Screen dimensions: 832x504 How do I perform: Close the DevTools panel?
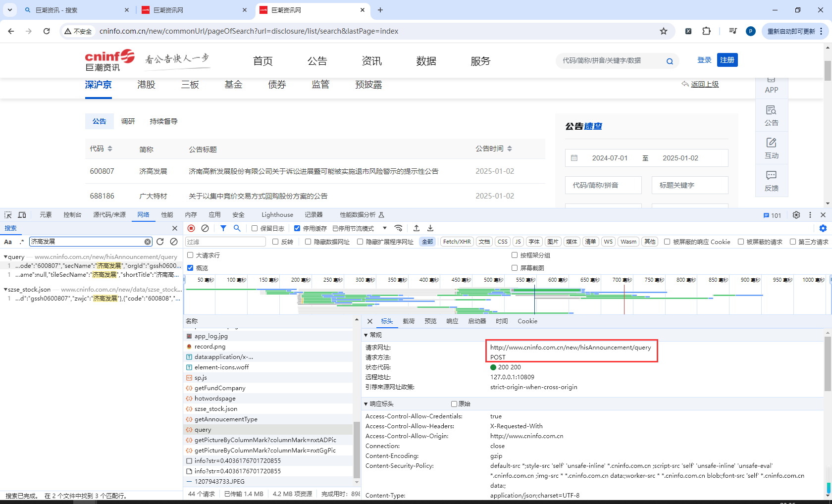tap(823, 215)
